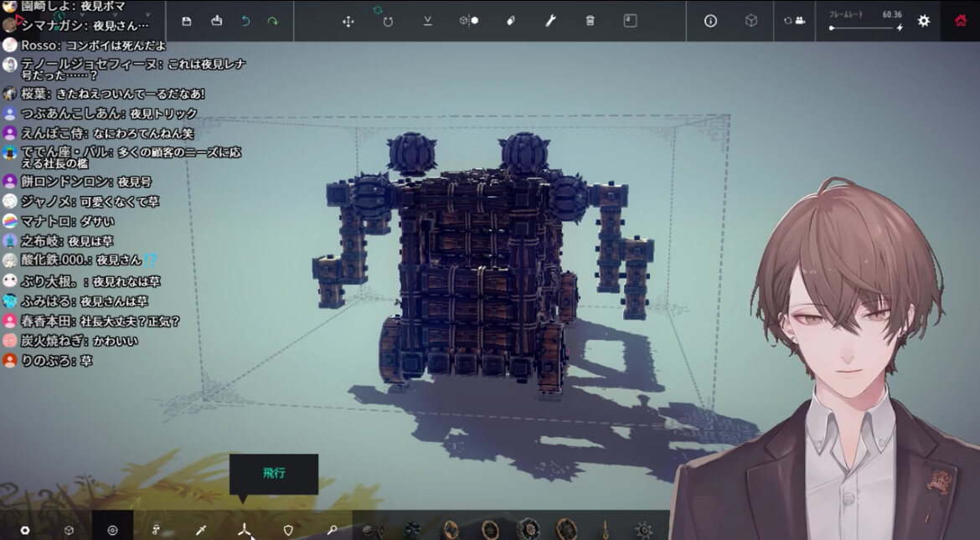Click the save machine icon
Image resolution: width=980 pixels, height=540 pixels.
(187, 21)
